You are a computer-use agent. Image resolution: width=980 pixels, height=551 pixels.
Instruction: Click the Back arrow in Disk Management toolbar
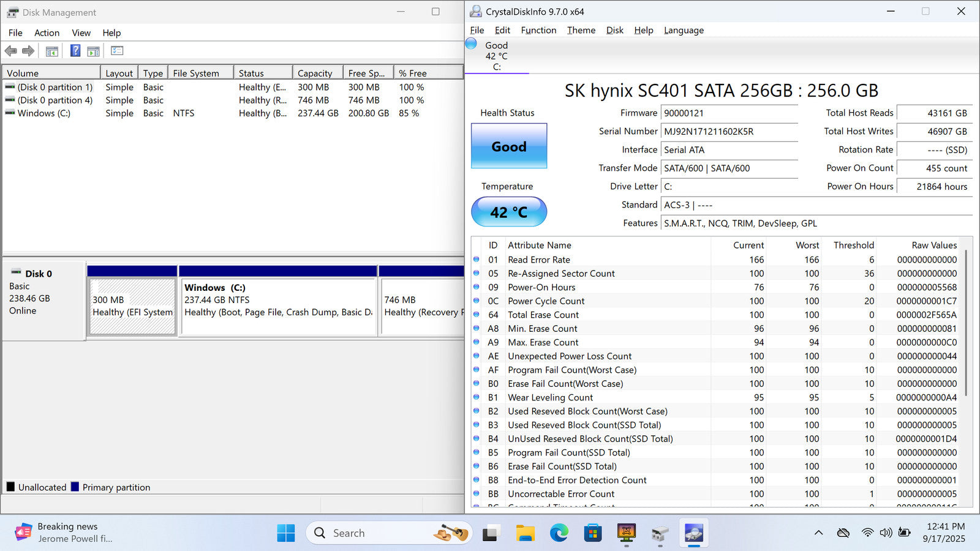10,51
